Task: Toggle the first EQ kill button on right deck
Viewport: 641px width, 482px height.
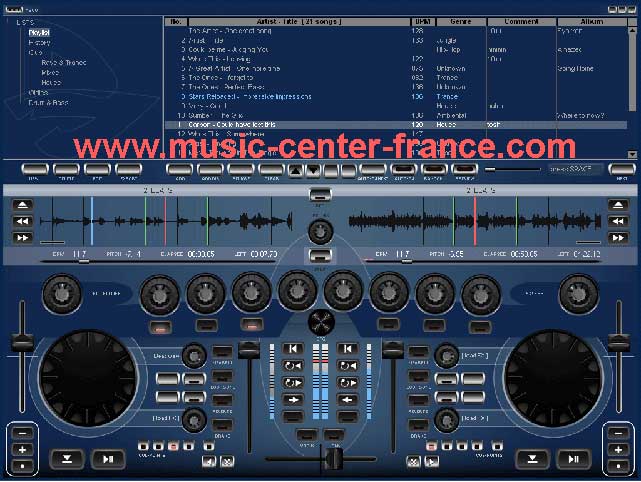Action: point(388,325)
